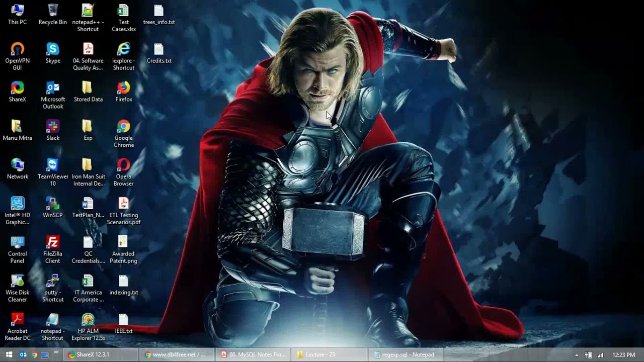Select the Control Panel icon
Screen dimensions: 644x362
pos(17,250)
